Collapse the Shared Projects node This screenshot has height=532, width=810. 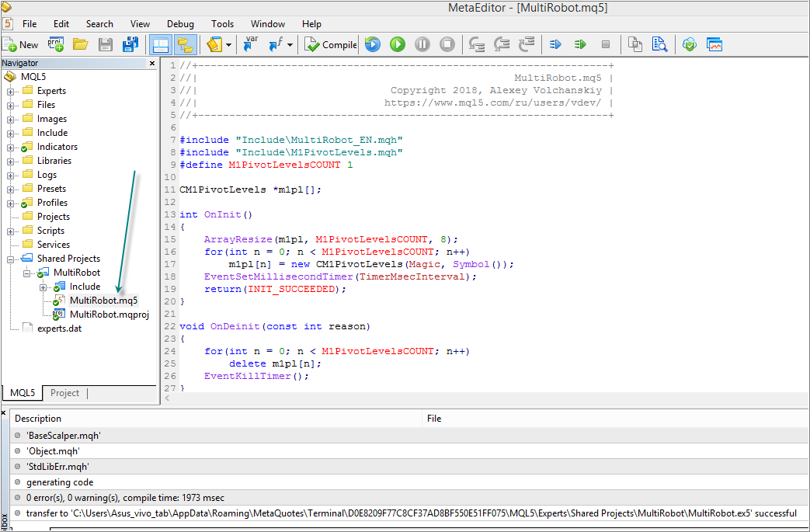coord(10,259)
